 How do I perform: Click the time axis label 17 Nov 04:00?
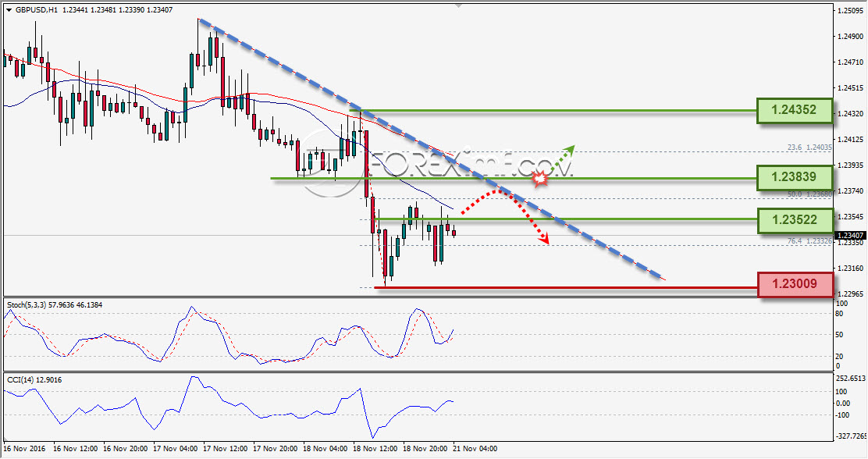click(x=176, y=449)
